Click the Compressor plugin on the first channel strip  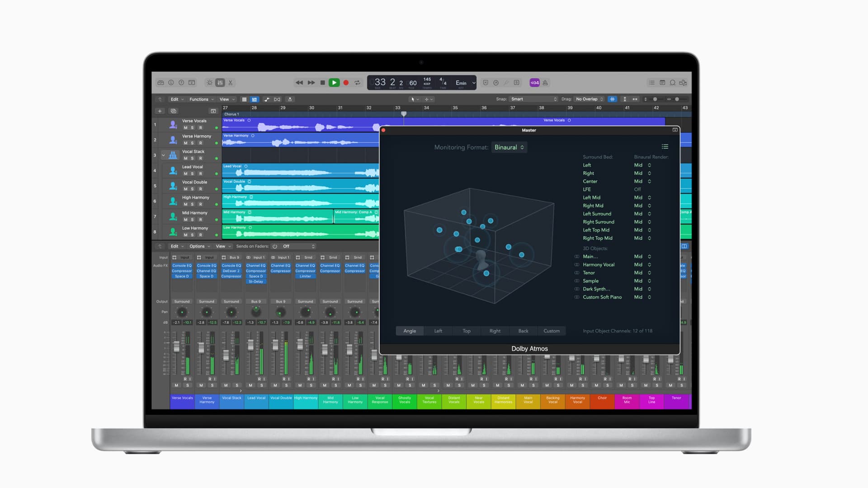[x=182, y=271]
